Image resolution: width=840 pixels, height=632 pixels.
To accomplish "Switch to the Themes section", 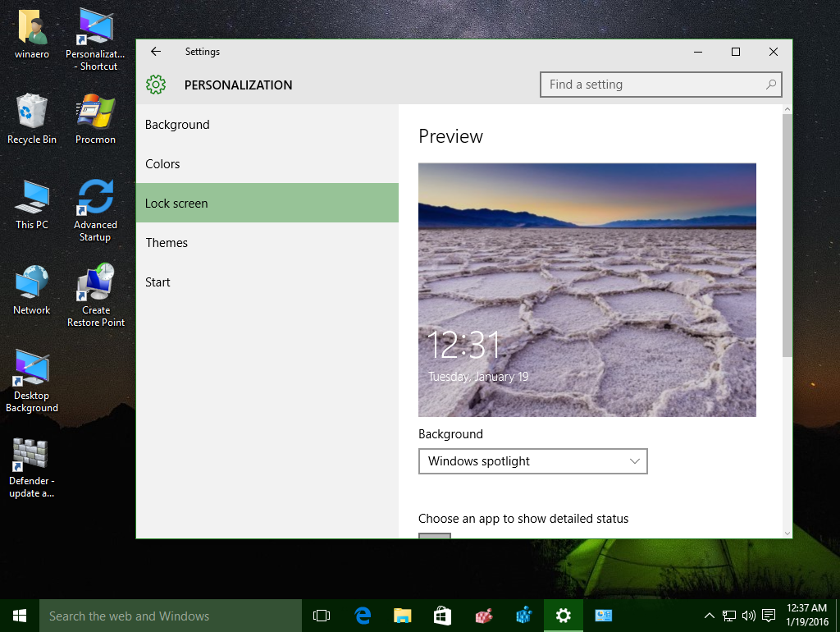I will pyautogui.click(x=167, y=242).
